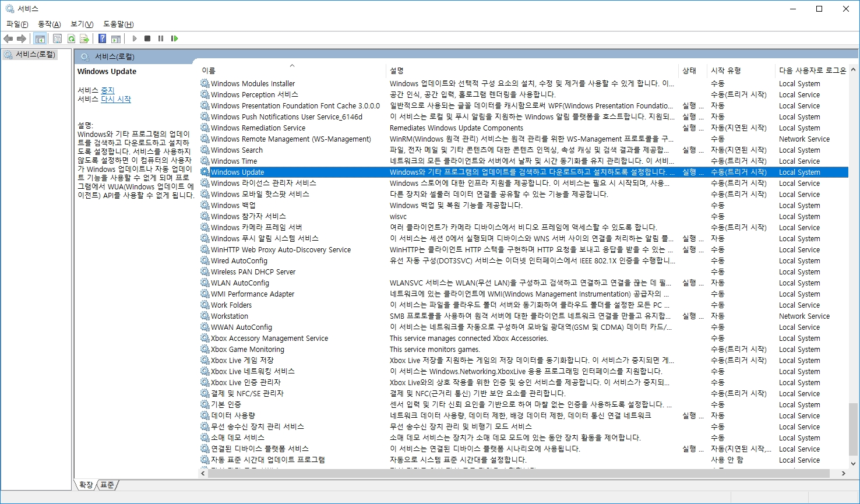Select Windows 모바일 핫스팟 서비스 row

coord(524,194)
